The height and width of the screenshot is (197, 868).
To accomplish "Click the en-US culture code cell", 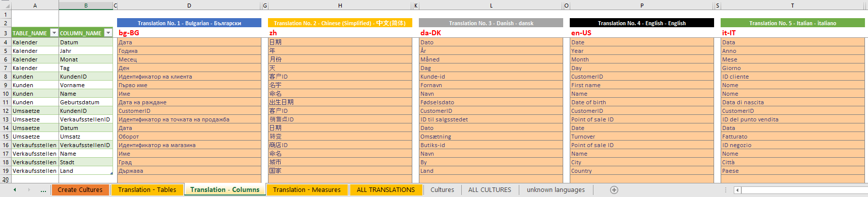I will coord(642,33).
